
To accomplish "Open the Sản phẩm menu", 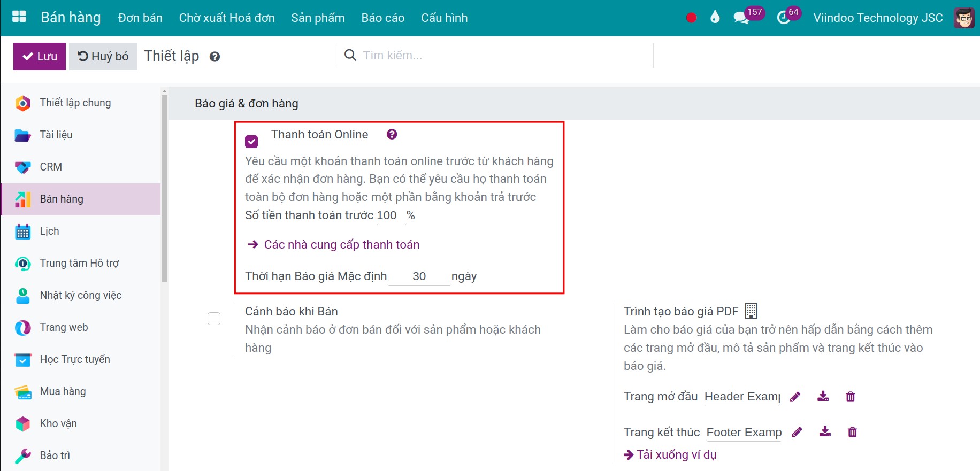I will click(318, 18).
